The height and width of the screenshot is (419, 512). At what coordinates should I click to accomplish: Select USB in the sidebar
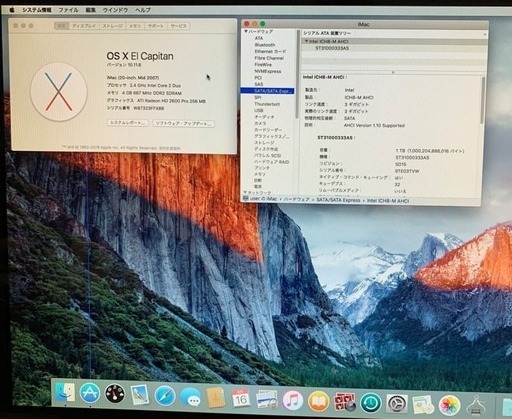tap(259, 110)
